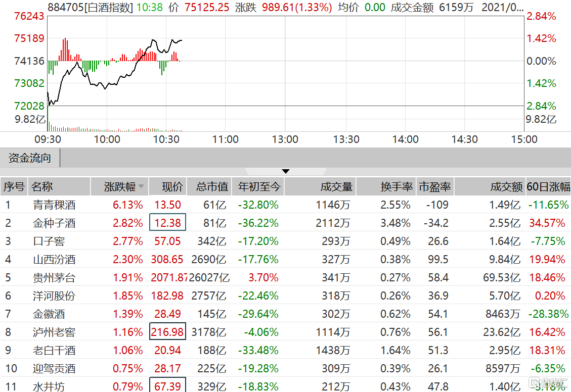Click row number 5 in the 序号 column

click(8, 277)
